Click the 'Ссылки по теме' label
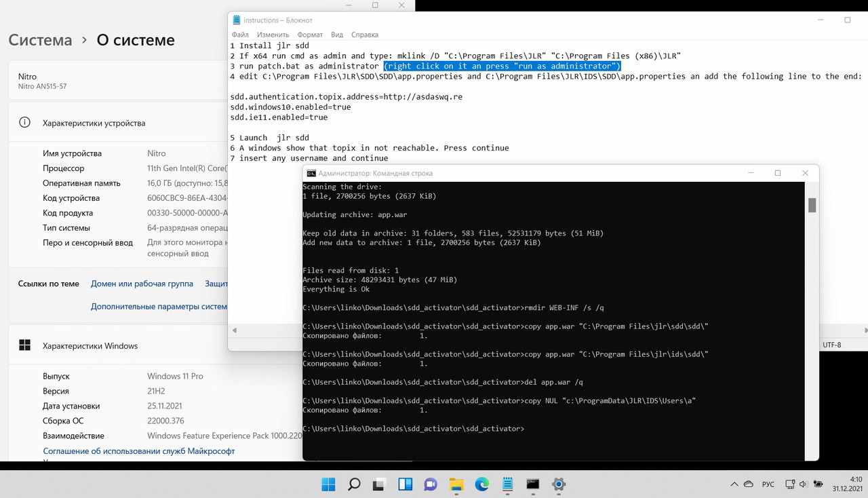 [x=48, y=284]
